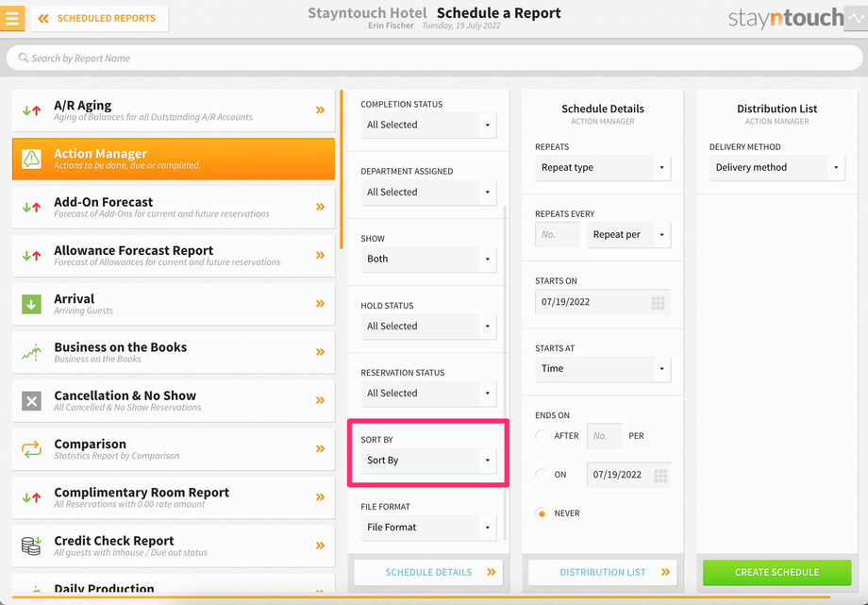The height and width of the screenshot is (605, 868).
Task: Click the Stayntouch logo
Action: 786,18
